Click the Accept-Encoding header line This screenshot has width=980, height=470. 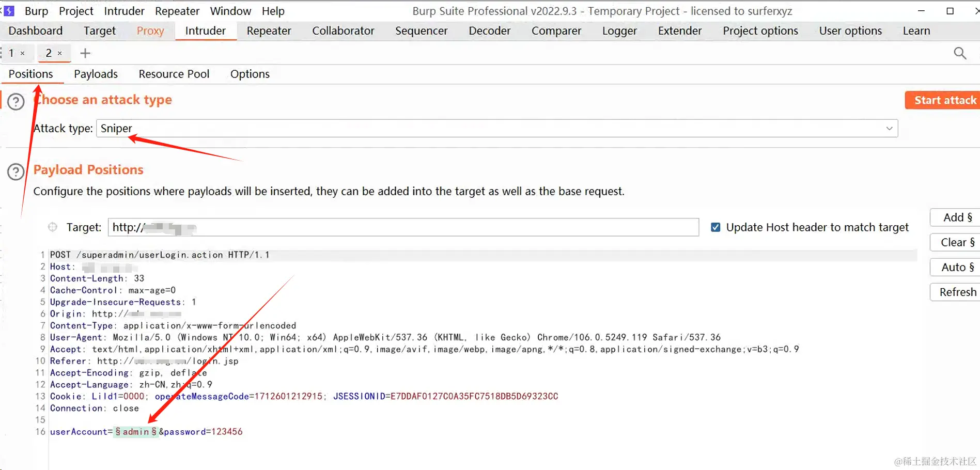point(129,373)
